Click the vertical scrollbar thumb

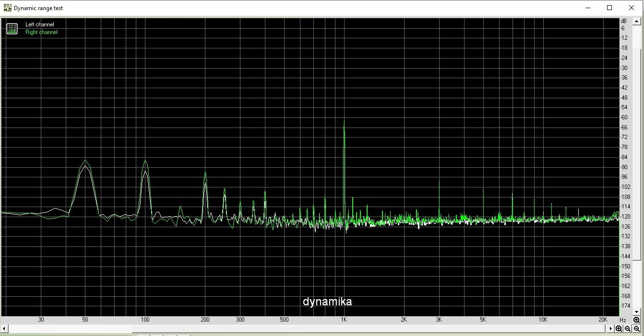(x=637, y=154)
